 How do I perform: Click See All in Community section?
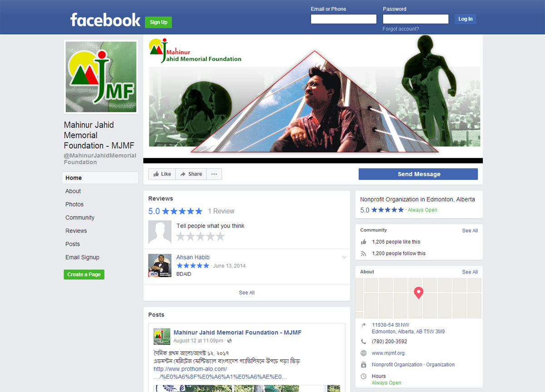470,230
